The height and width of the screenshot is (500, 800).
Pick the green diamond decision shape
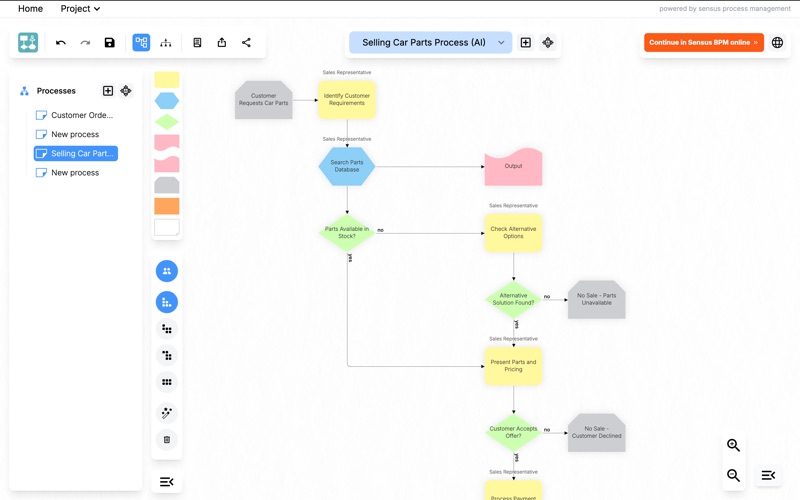click(x=167, y=122)
